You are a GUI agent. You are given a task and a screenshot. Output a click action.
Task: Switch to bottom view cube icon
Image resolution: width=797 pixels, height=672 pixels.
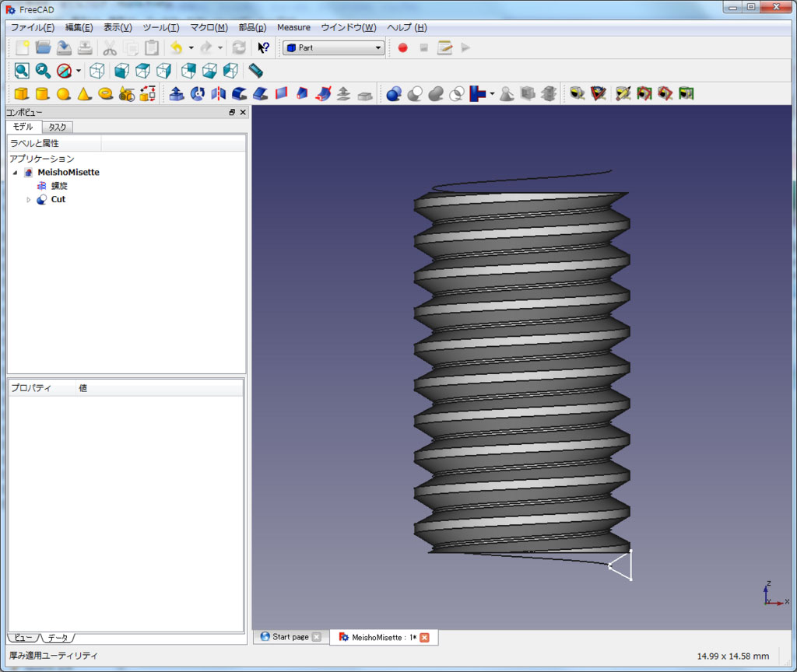(x=209, y=71)
